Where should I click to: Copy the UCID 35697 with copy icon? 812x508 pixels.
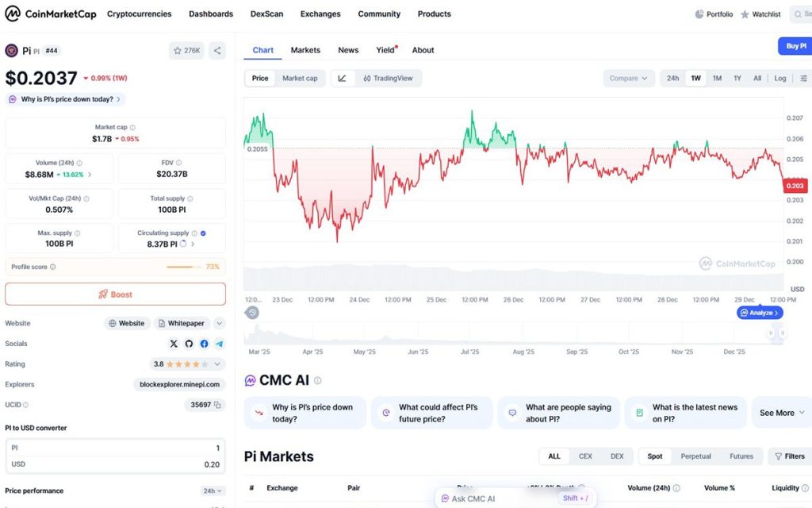(x=218, y=405)
